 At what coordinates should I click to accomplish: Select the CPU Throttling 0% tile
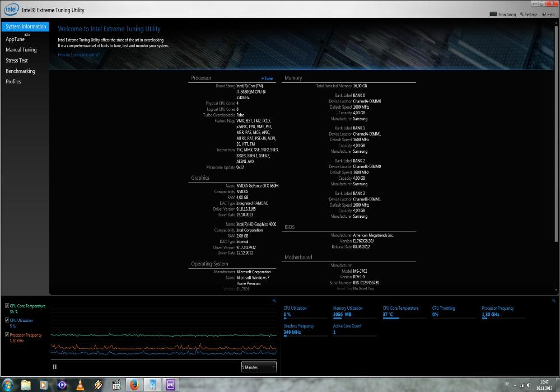click(454, 312)
